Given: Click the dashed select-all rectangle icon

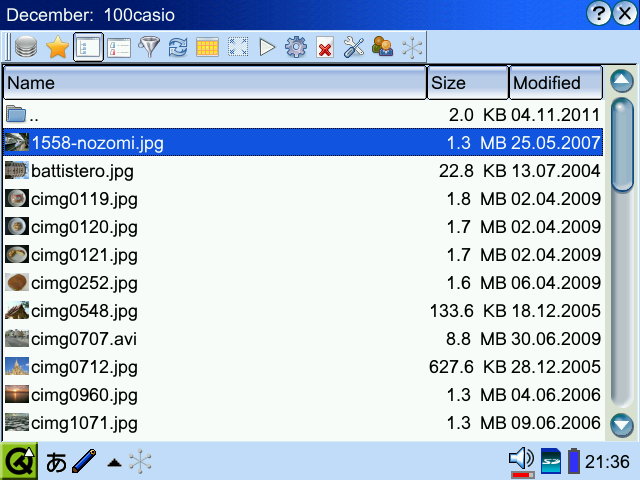Looking at the screenshot, I should (237, 47).
